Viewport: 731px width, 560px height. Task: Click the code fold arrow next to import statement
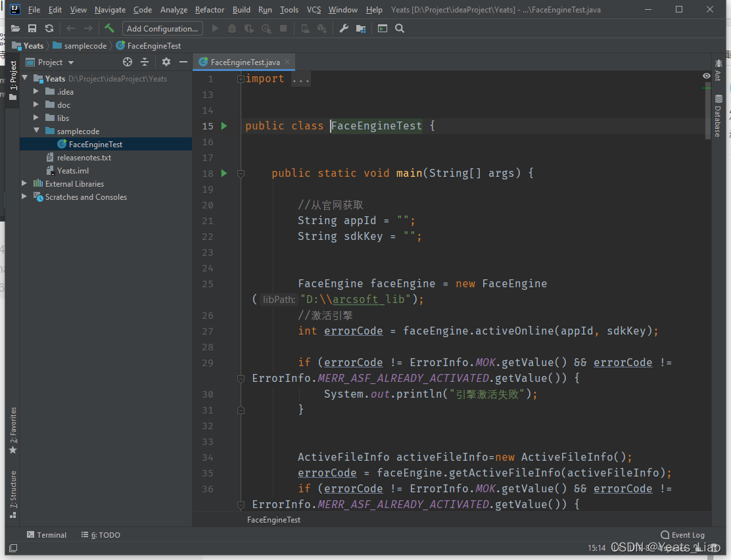tap(241, 78)
